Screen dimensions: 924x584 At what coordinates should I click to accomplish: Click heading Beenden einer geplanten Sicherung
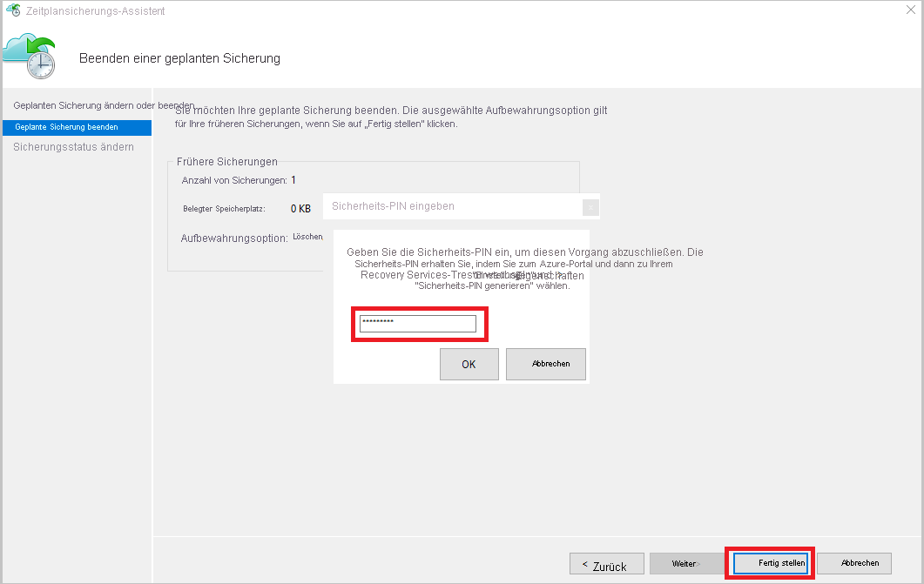click(179, 58)
